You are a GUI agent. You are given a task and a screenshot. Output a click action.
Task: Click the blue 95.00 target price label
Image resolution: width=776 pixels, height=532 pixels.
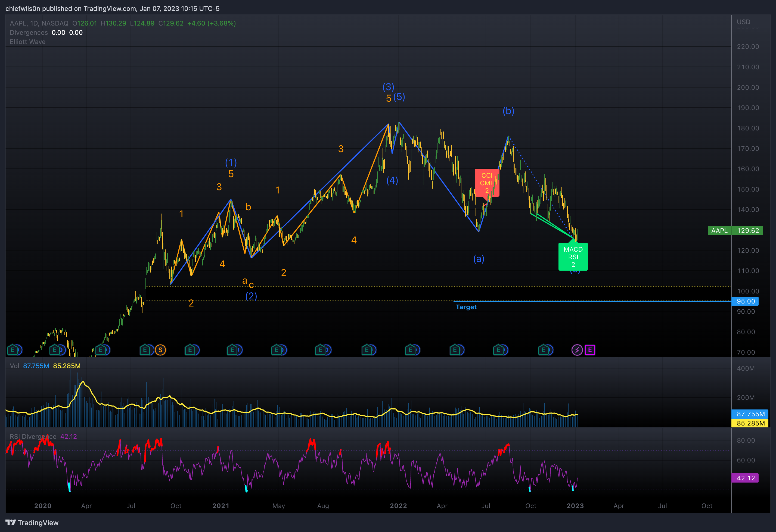point(745,301)
